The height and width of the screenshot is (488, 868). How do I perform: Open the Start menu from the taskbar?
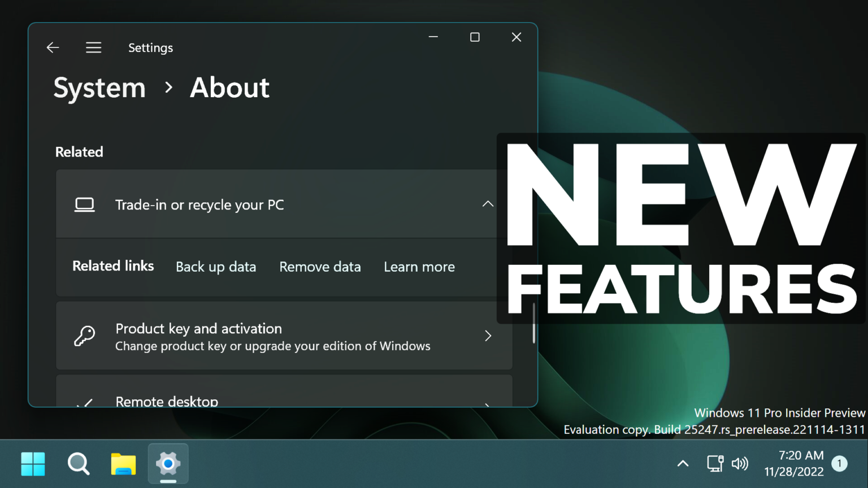pos(33,464)
